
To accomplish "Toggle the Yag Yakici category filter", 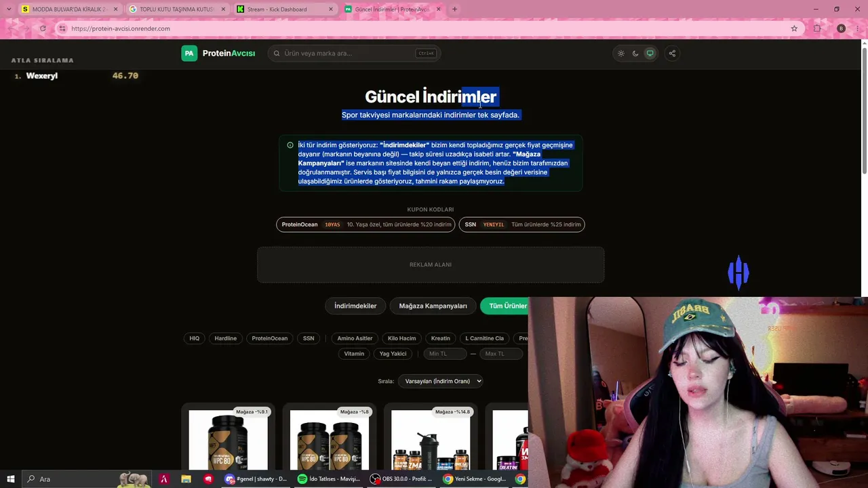I will coord(393,354).
